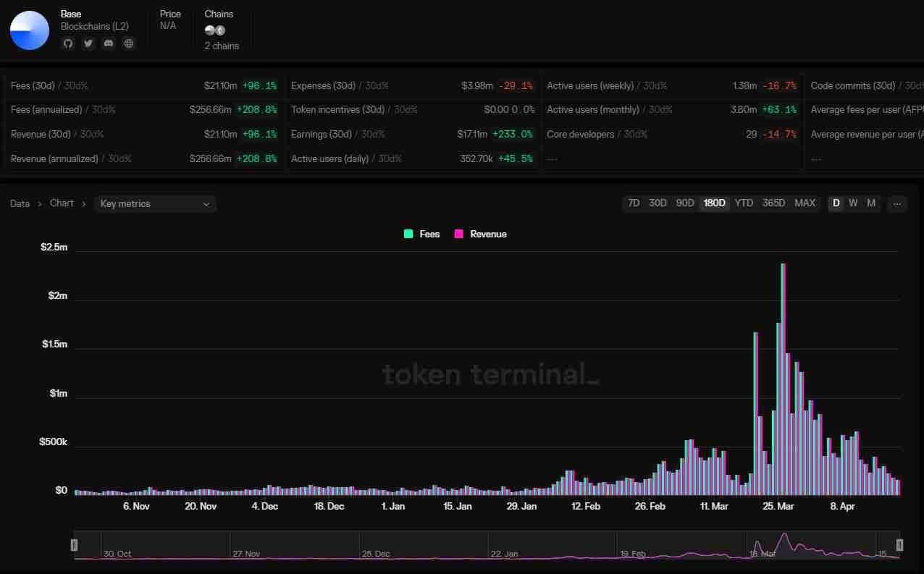The height and width of the screenshot is (574, 924).
Task: Open Base GitHub repository icon
Action: click(68, 43)
